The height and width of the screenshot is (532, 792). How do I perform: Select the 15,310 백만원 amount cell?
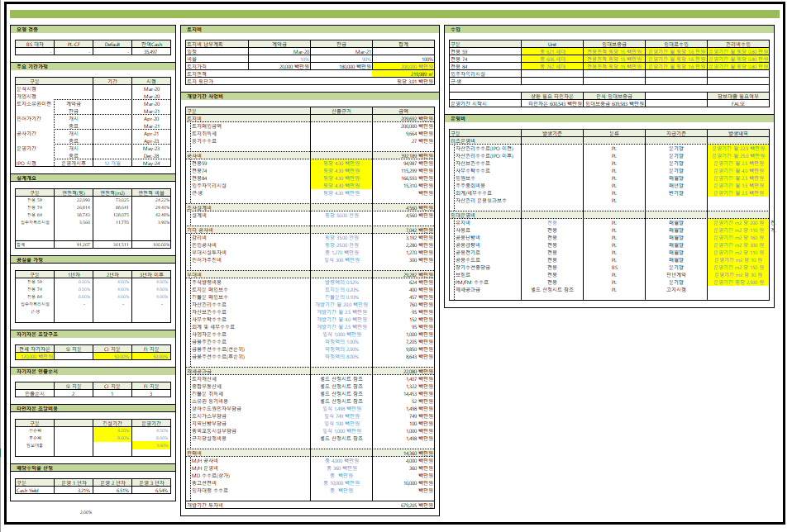pos(403,186)
